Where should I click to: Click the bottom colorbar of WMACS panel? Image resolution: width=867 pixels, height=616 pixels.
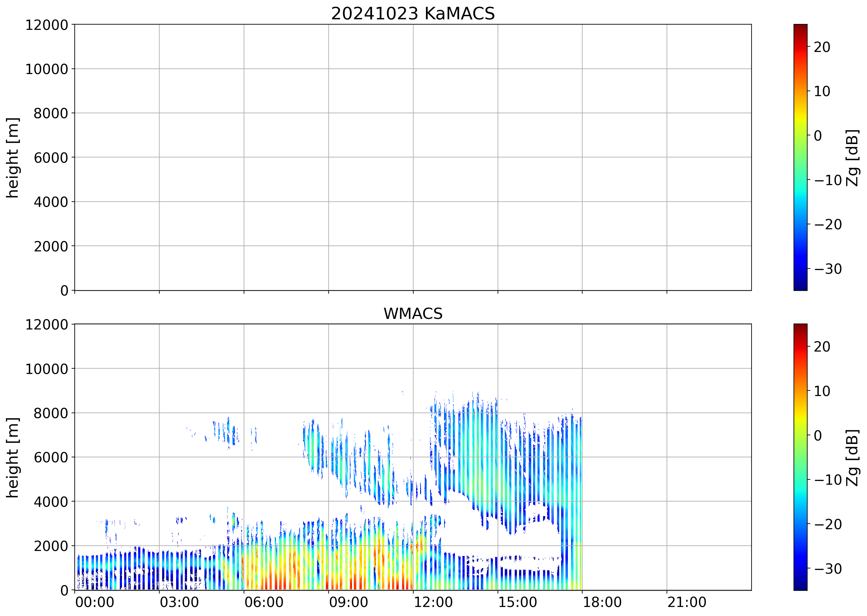(x=800, y=457)
